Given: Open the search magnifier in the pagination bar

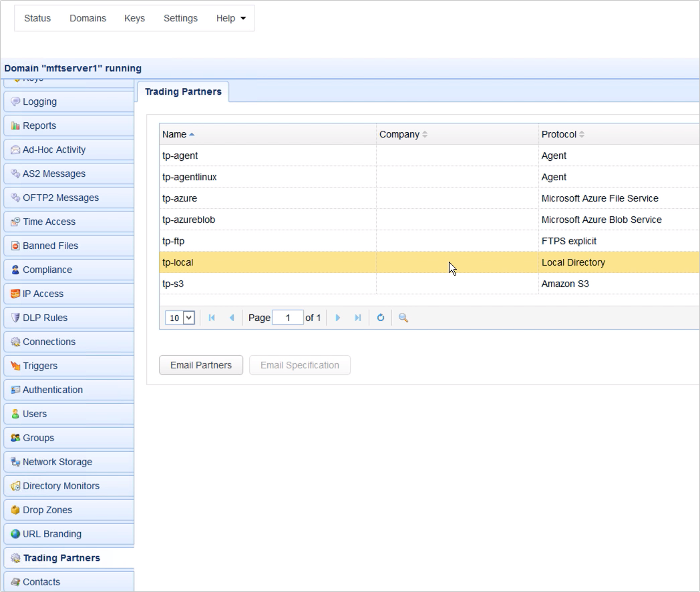Looking at the screenshot, I should click(402, 318).
